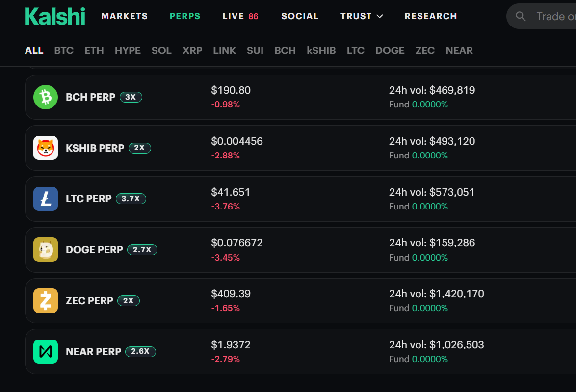Filter perps by LTC tab
Screen dimensions: 576x392
(x=356, y=51)
